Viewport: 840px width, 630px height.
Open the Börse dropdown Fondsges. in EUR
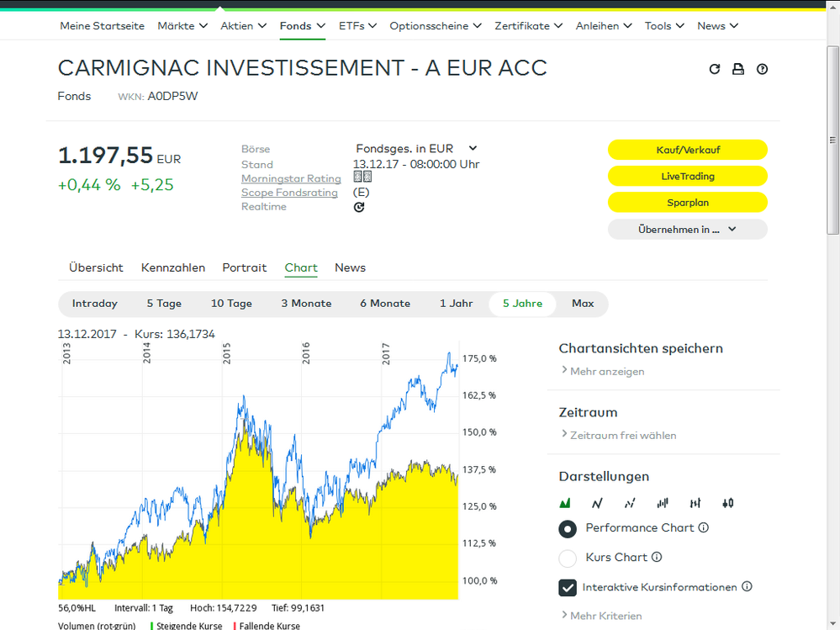pyautogui.click(x=416, y=149)
